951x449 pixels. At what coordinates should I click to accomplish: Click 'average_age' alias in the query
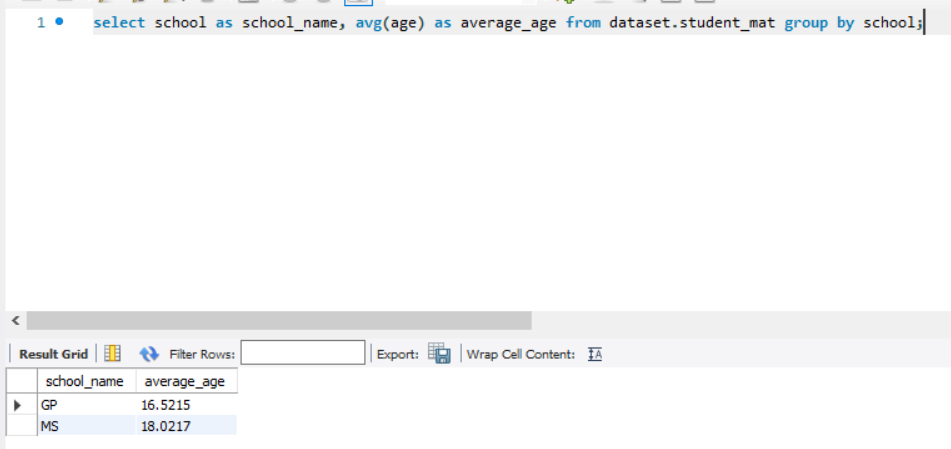(508, 23)
